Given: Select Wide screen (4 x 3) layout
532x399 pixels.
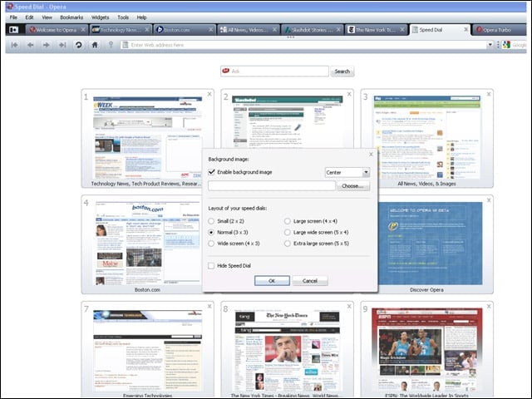Looking at the screenshot, I should click(211, 244).
